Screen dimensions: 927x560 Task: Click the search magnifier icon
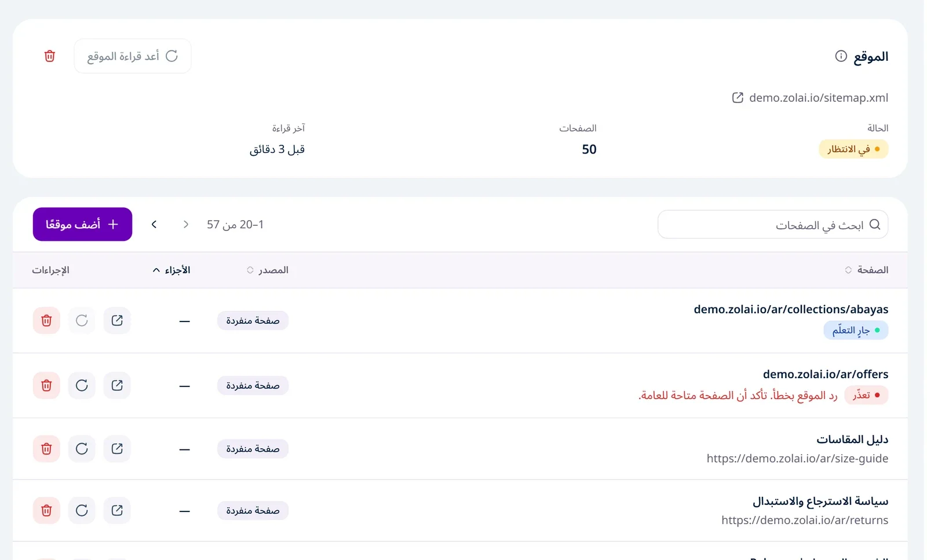875,225
